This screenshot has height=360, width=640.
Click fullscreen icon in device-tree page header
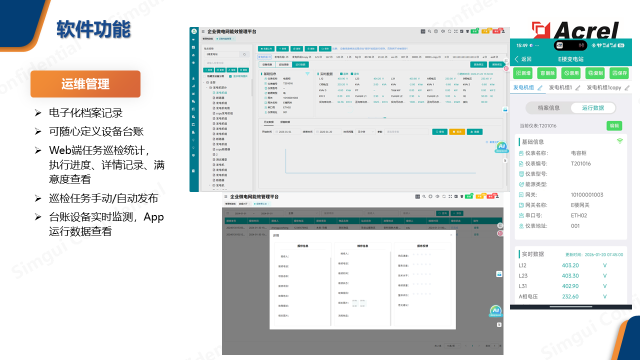click(x=456, y=31)
